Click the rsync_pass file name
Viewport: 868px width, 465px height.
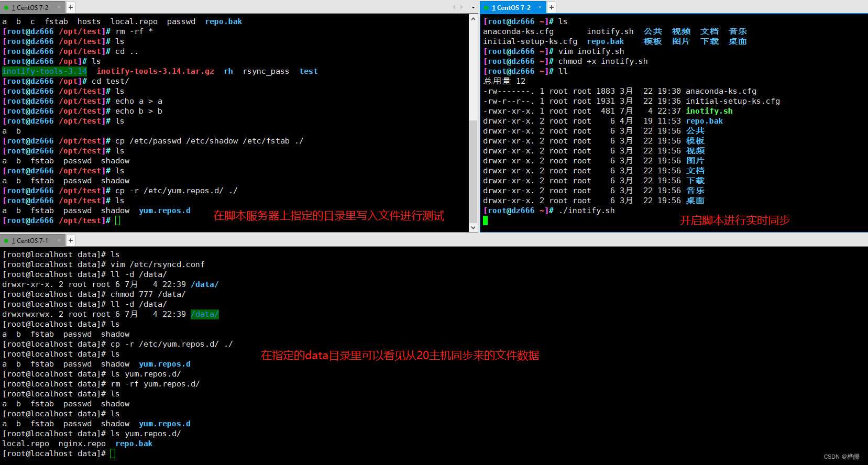click(266, 71)
